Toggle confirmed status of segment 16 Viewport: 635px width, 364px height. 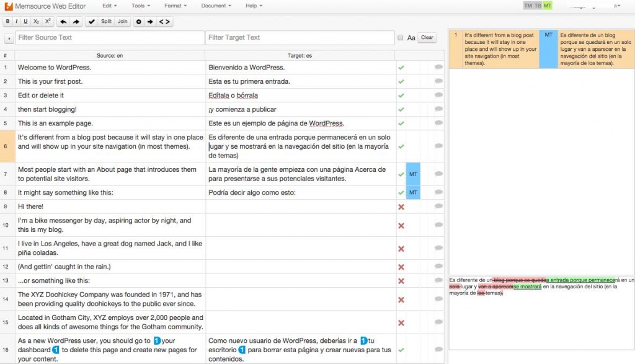pos(401,350)
